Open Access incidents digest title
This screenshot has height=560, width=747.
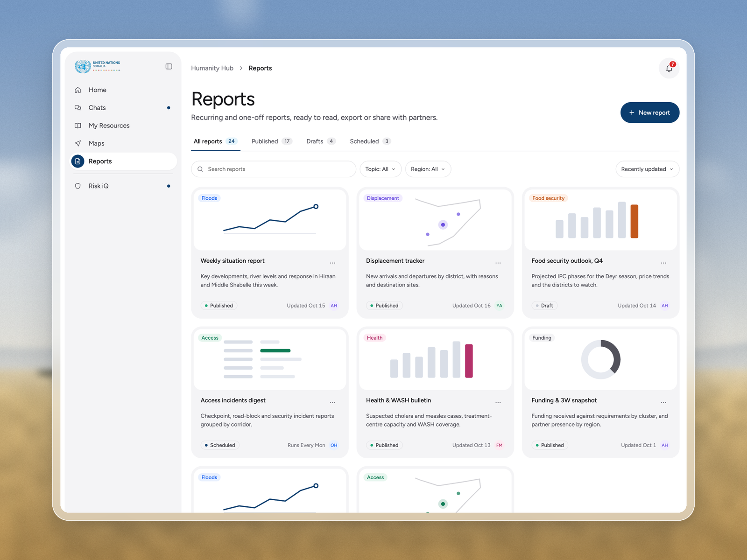tap(233, 400)
